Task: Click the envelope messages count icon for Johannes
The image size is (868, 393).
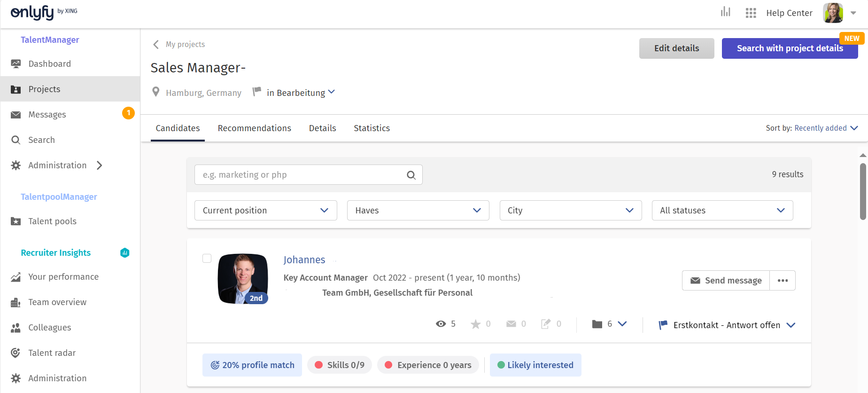Action: pyautogui.click(x=511, y=324)
